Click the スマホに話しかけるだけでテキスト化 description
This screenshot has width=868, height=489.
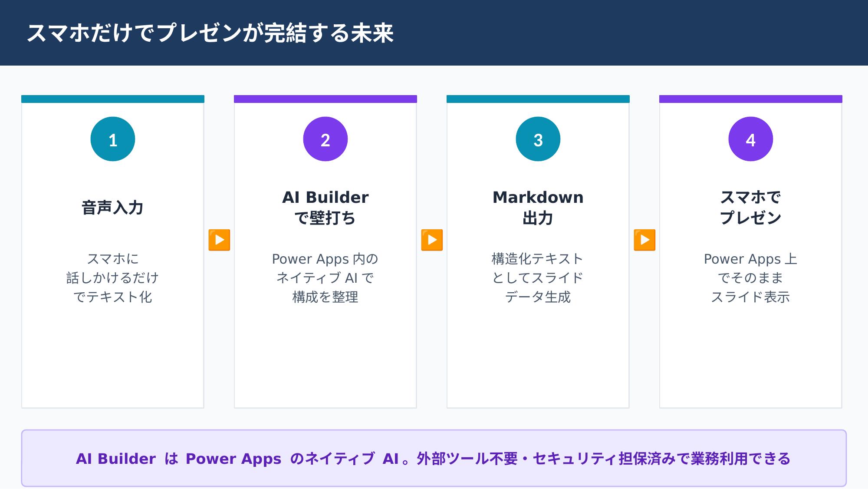point(113,278)
